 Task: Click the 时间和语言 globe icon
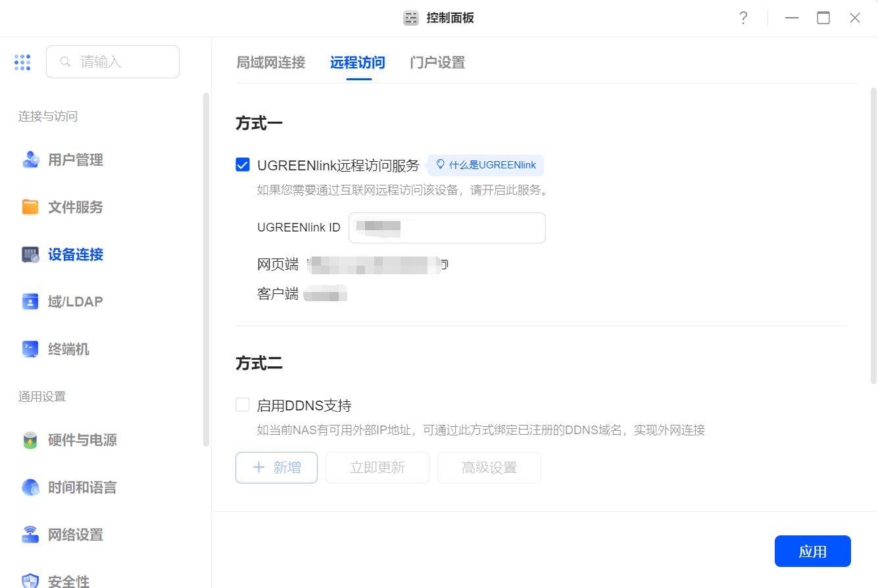pos(30,487)
